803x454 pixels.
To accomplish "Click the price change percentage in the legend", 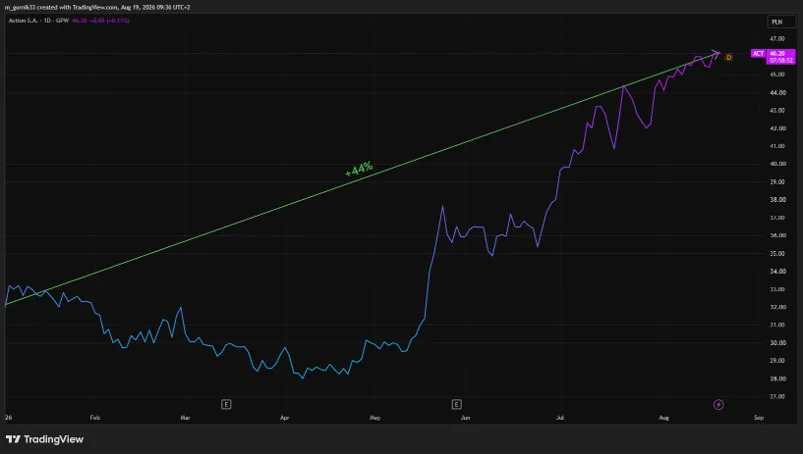I will (118, 20).
